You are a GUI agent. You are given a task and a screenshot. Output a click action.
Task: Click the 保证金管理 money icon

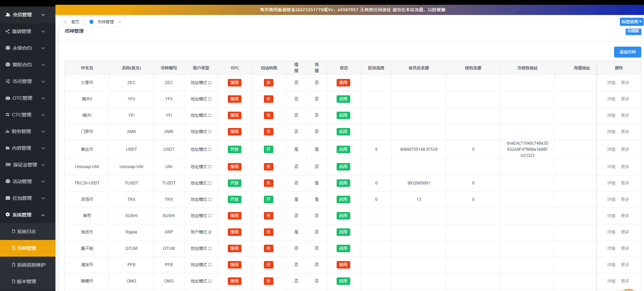(8, 165)
